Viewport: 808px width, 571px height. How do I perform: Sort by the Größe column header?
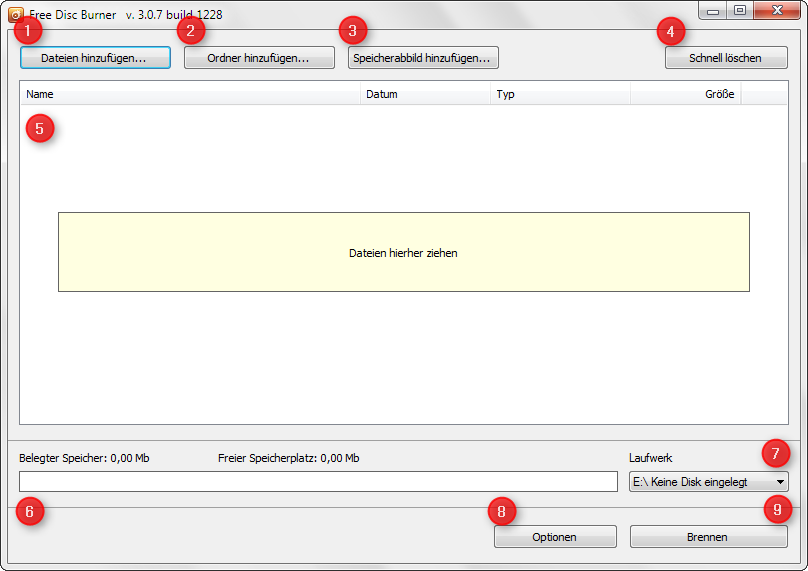[x=686, y=94]
